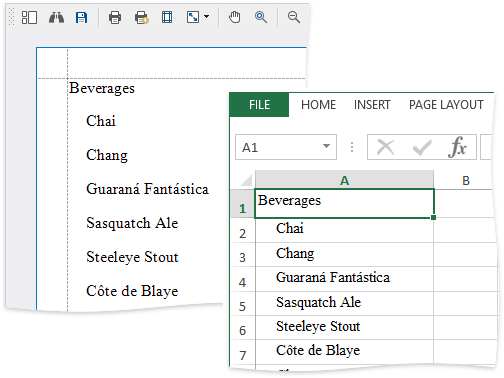Image resolution: width=504 pixels, height=378 pixels.
Task: Click the Quick Print icon
Action: click(x=141, y=17)
